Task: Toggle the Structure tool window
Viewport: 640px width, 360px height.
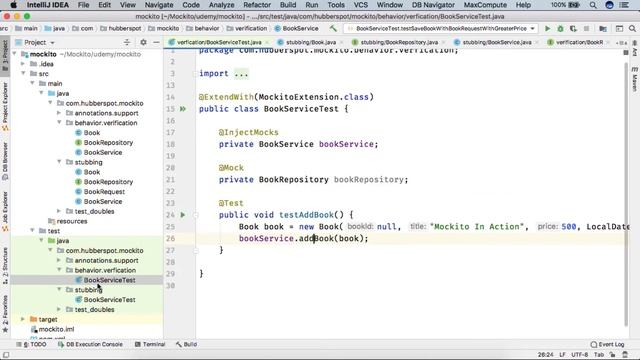Action: click(5, 265)
